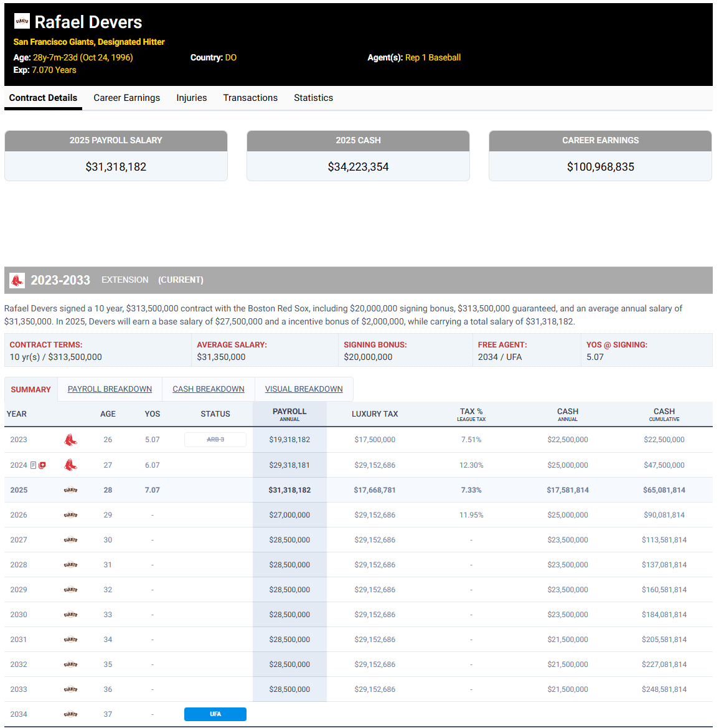This screenshot has height=728, width=719.
Task: Click the PAYROLL ANNUAL column header
Action: pos(289,414)
